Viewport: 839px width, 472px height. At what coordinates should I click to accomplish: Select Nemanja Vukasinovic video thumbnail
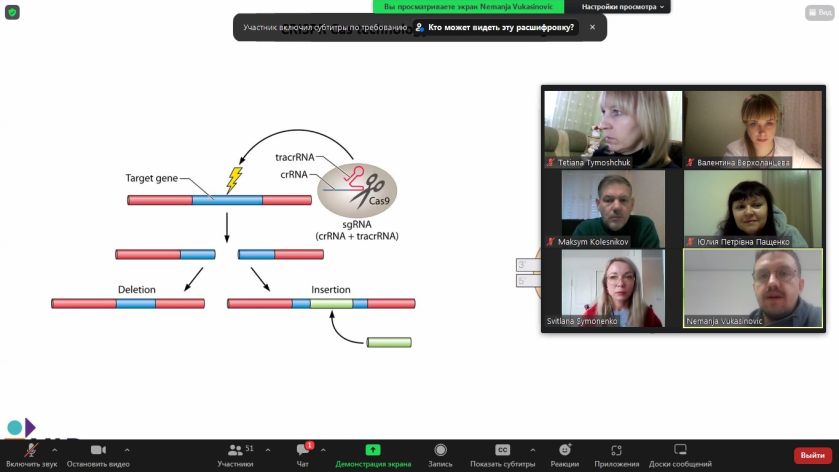(x=753, y=288)
